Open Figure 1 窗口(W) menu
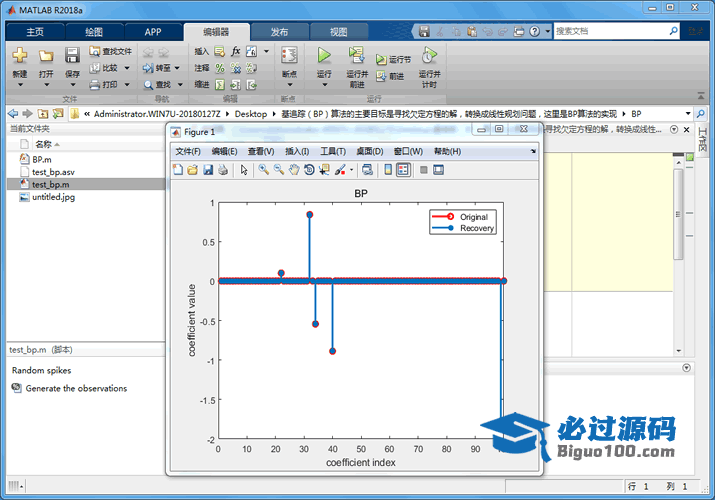Image resolution: width=715 pixels, height=500 pixels. pos(408,151)
